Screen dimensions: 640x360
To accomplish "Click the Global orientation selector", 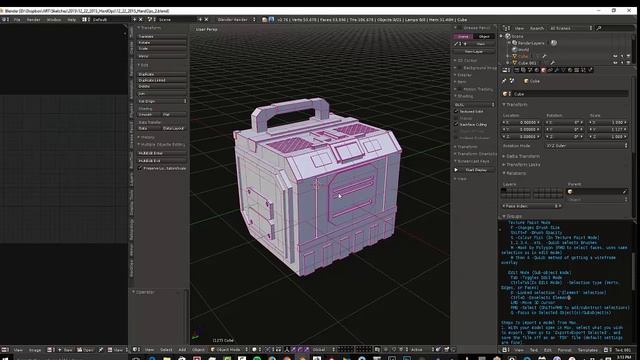I will tap(324, 350).
